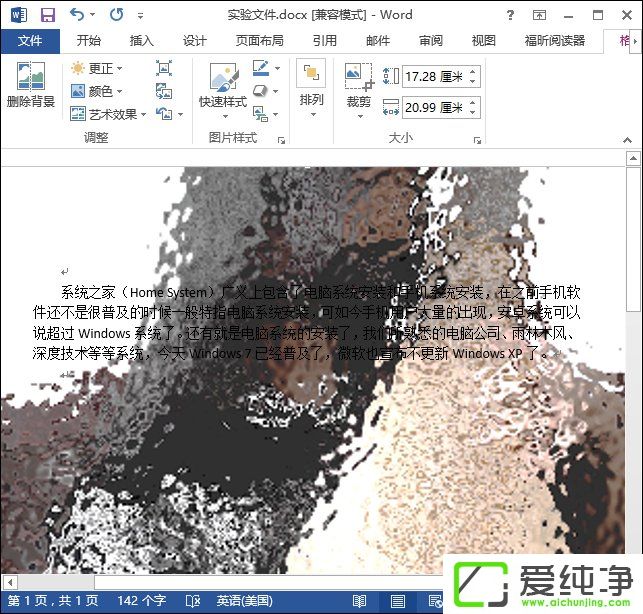Click the Remove Background (删除背景) button

coord(30,84)
